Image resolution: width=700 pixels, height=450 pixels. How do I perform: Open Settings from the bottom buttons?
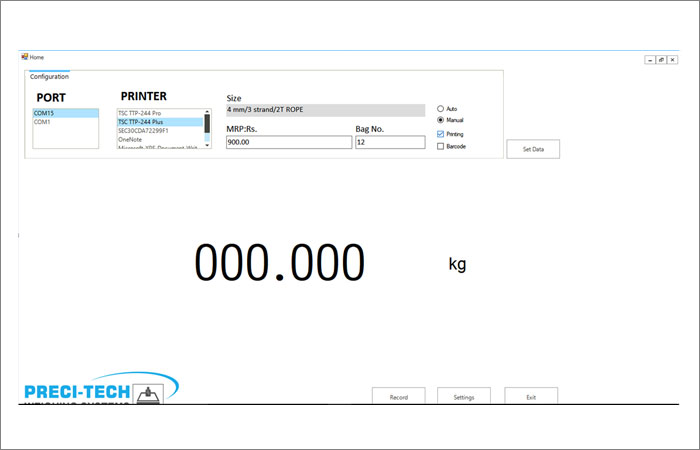coord(464,397)
